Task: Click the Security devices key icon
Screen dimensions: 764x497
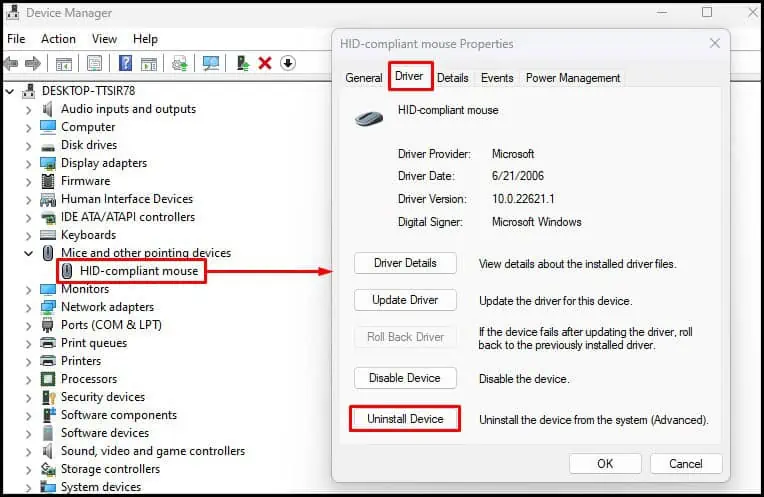Action: [48, 397]
